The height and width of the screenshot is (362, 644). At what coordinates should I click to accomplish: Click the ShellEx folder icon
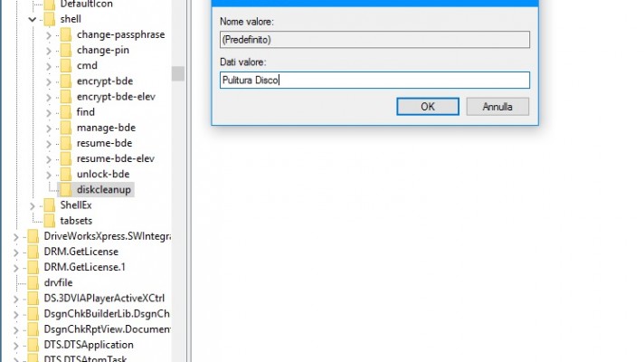pos(49,205)
